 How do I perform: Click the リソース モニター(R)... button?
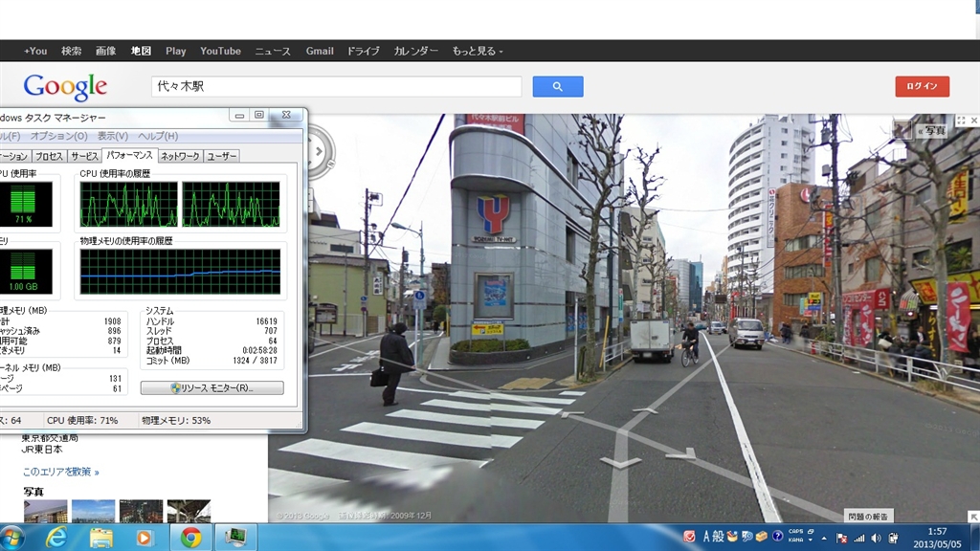tap(212, 387)
